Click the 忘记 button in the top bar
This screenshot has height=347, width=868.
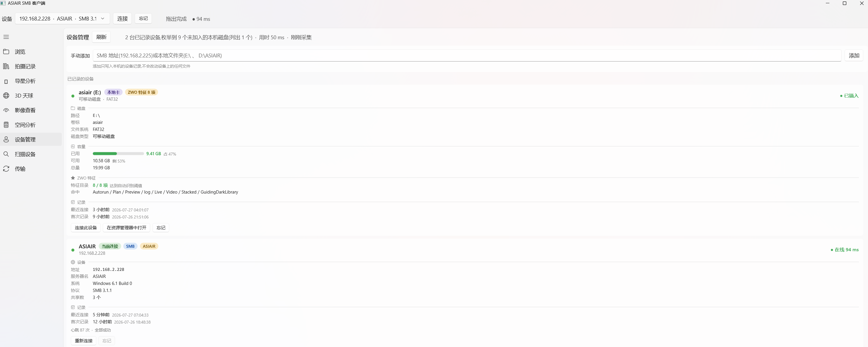[x=143, y=18]
